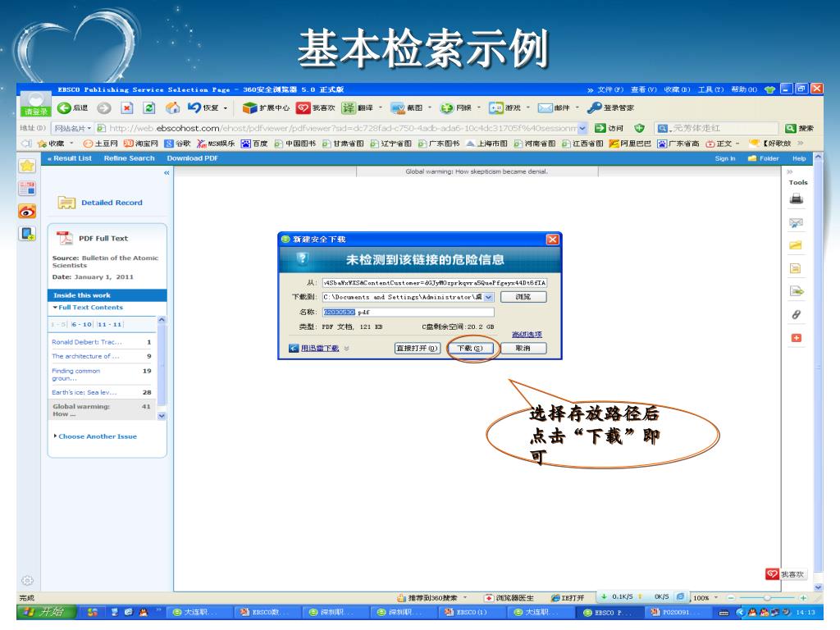The width and height of the screenshot is (840, 630).
Task: Click the E-mail icon in Tools panel
Action: 796,222
